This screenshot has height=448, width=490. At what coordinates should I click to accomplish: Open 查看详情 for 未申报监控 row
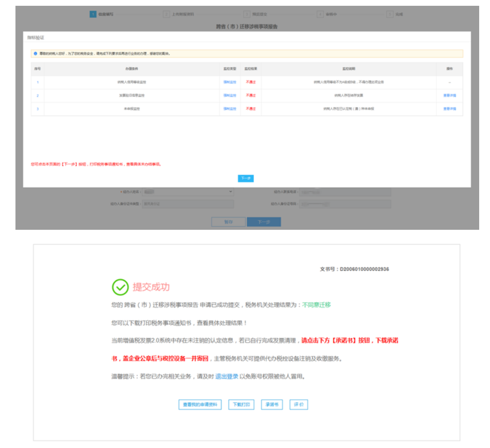point(449,109)
